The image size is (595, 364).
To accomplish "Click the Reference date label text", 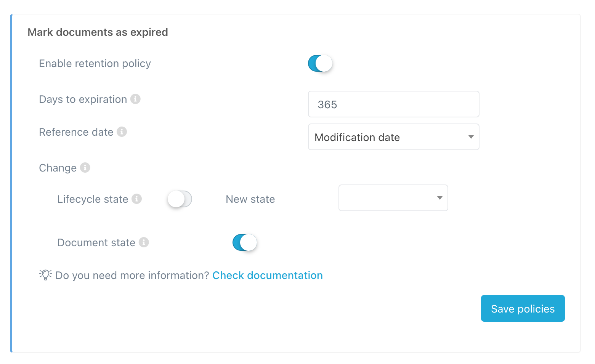I will 76,132.
